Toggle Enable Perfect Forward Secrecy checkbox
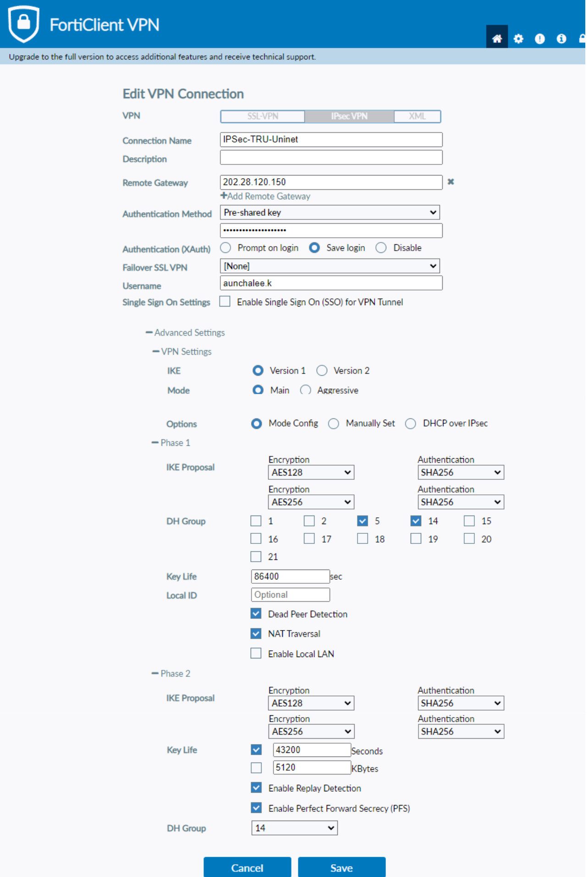Viewport: 588px width, 877px height. coord(257,808)
